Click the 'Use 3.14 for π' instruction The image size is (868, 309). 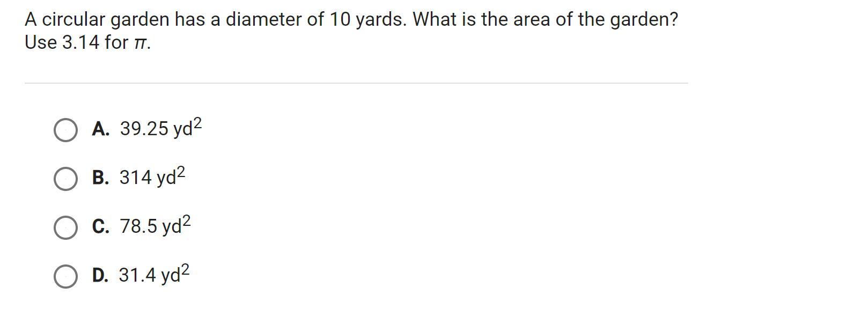point(88,42)
